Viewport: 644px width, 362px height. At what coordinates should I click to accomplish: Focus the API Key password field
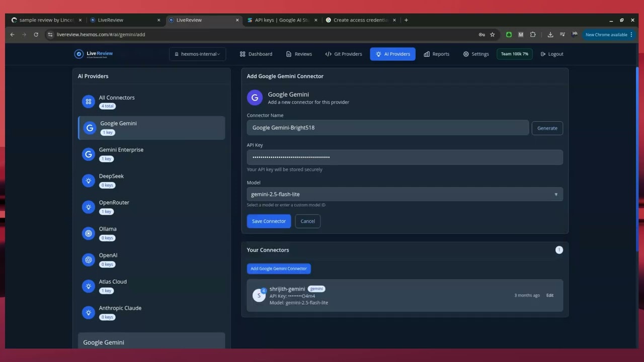[x=405, y=157]
